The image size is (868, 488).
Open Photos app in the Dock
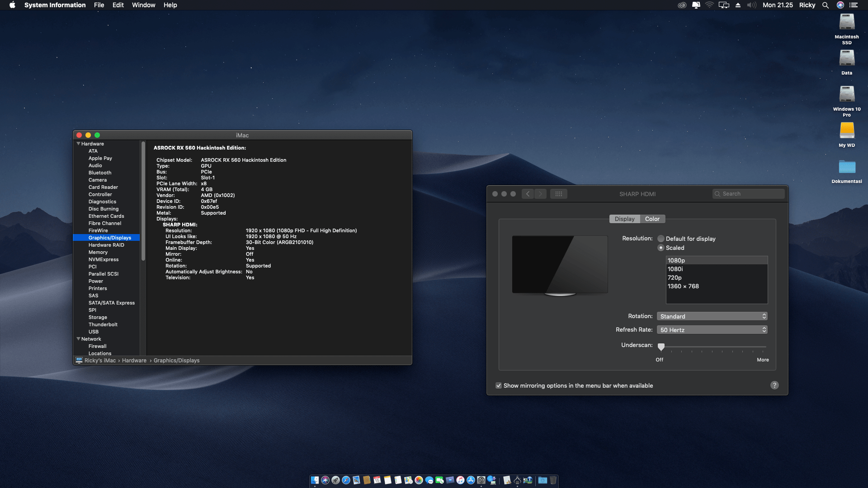click(x=419, y=480)
